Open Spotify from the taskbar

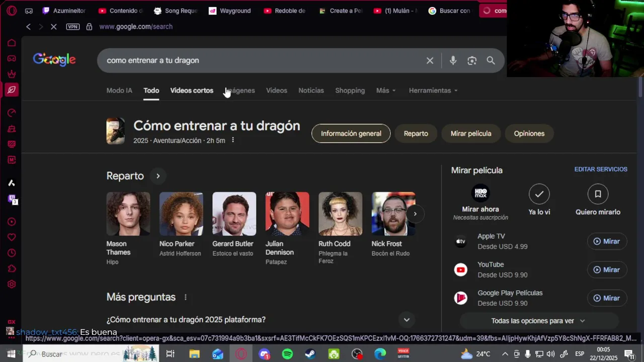coord(287,354)
